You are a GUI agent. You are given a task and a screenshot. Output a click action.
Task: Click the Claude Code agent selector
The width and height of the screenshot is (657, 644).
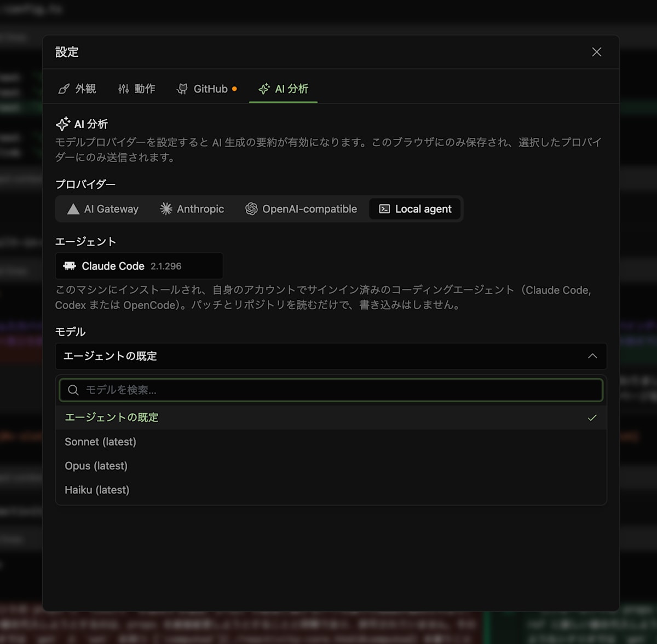pos(139,266)
